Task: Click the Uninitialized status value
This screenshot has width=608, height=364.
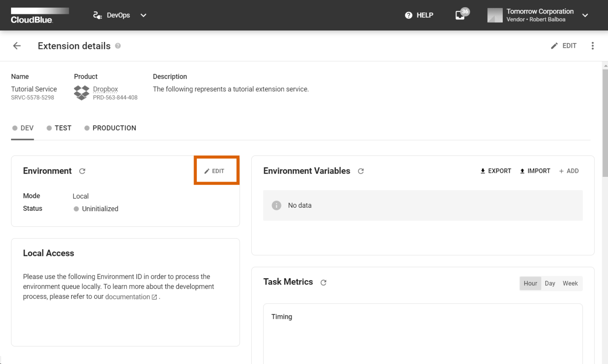Action: (x=100, y=209)
